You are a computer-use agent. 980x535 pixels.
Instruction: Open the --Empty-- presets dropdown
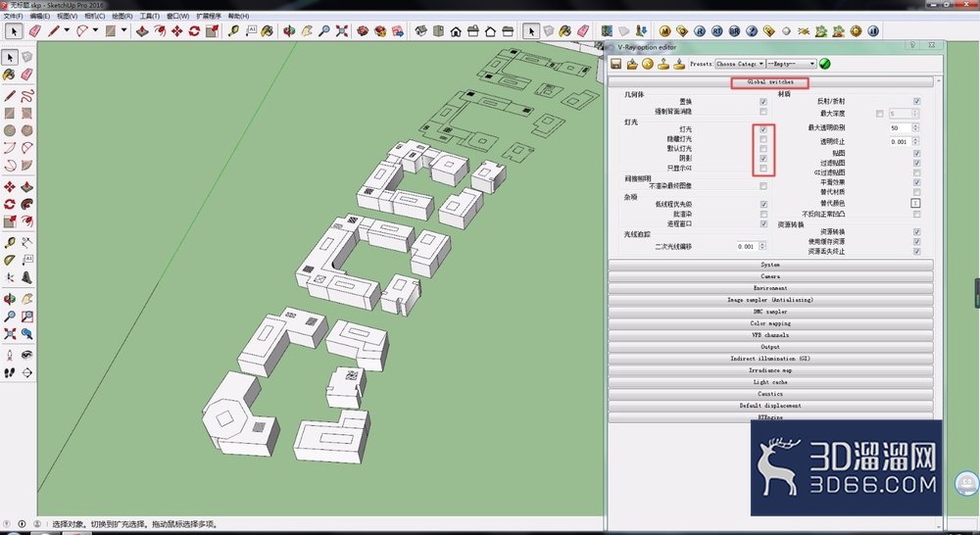[791, 64]
